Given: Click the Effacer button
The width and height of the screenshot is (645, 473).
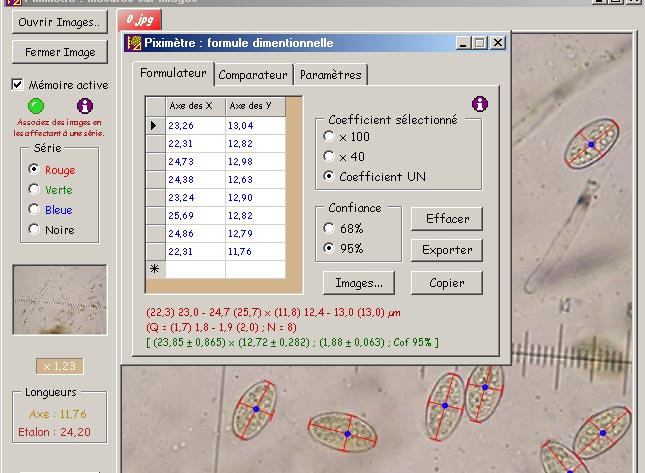Looking at the screenshot, I should tap(447, 219).
